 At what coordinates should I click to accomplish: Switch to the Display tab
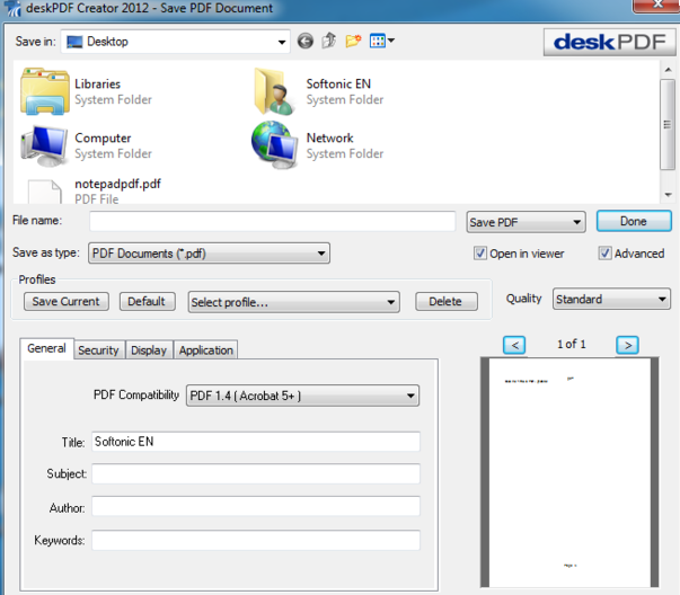(149, 350)
